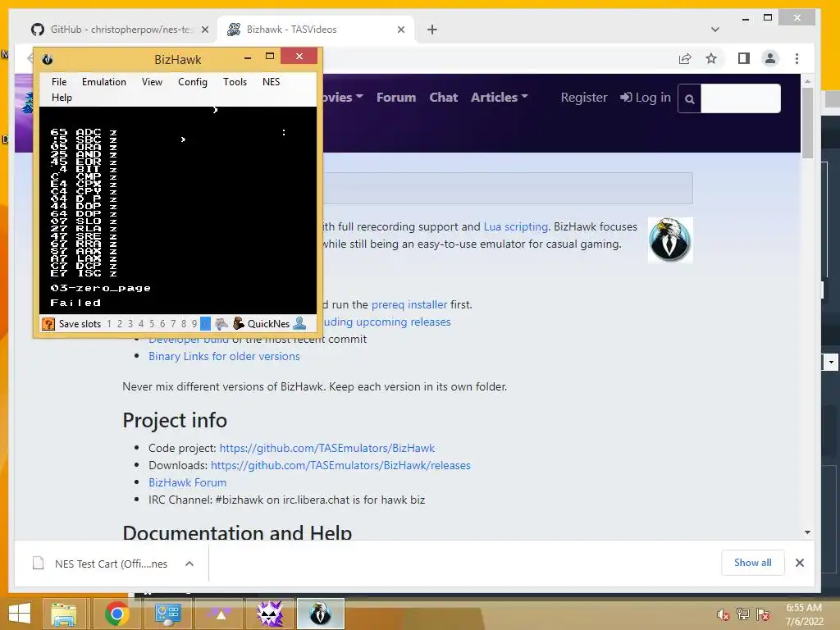This screenshot has width=840, height=630.
Task: Select save slot 8 in BizHawk
Action: pos(184,323)
